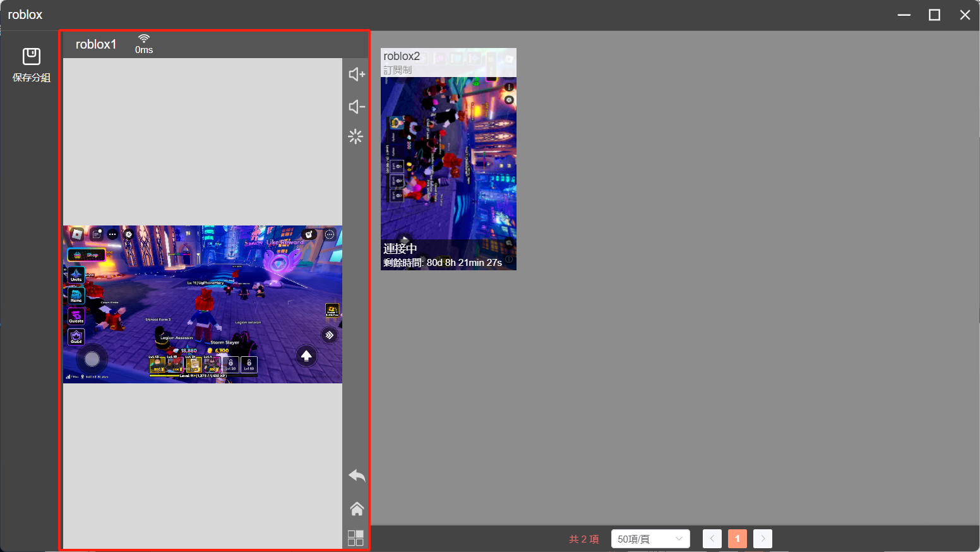This screenshot has height=552, width=980.
Task: Select the Lvl 1 unit slot
Action: (x=212, y=364)
